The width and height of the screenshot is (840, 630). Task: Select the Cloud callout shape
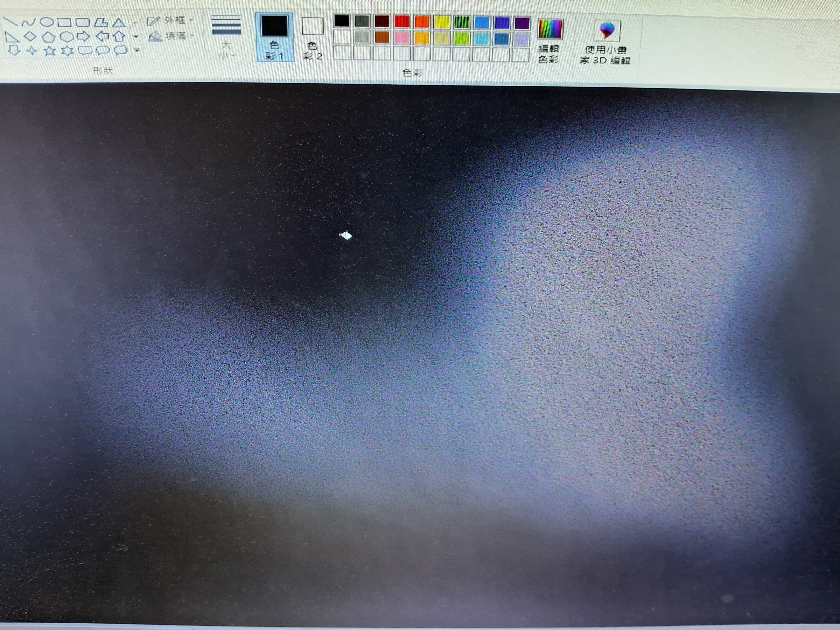(x=121, y=50)
